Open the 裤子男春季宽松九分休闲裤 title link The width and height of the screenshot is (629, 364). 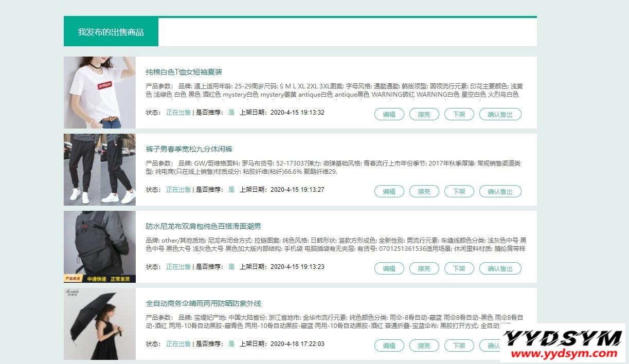pyautogui.click(x=189, y=149)
